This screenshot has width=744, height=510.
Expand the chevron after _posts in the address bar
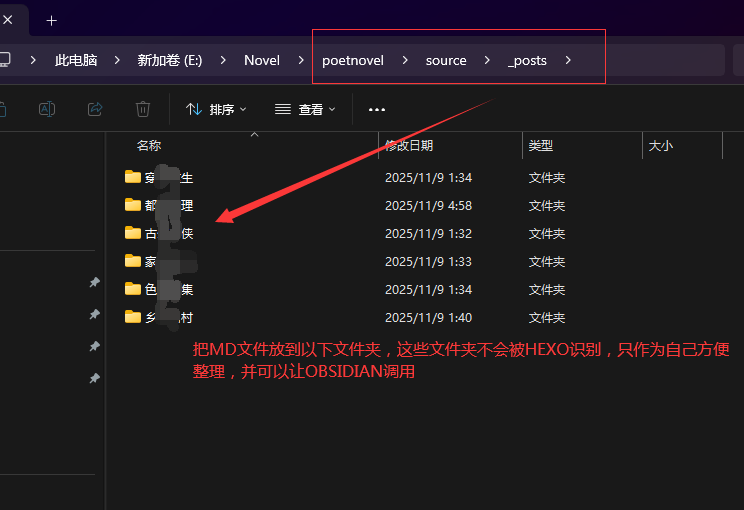[568, 60]
